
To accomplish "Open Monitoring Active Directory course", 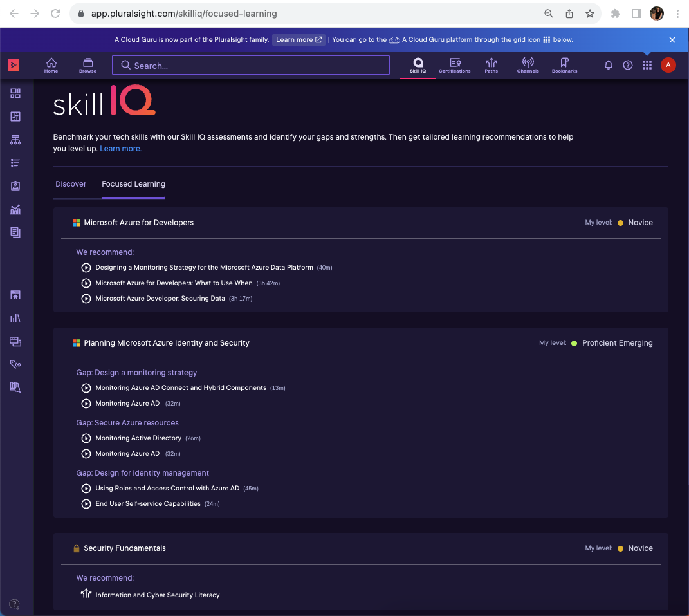I will (138, 438).
